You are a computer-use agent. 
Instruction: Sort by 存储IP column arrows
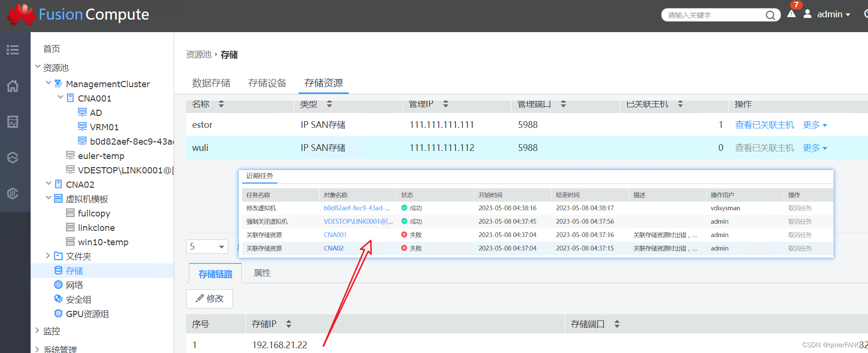[289, 324]
